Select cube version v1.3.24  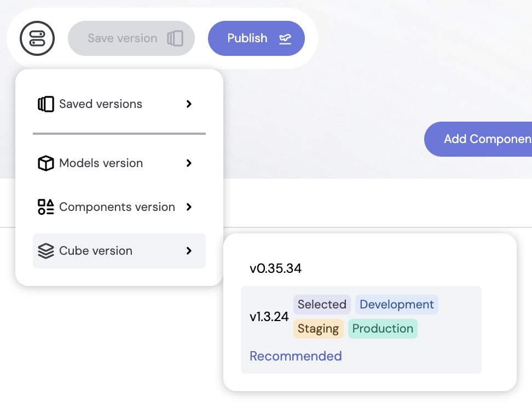pyautogui.click(x=361, y=330)
